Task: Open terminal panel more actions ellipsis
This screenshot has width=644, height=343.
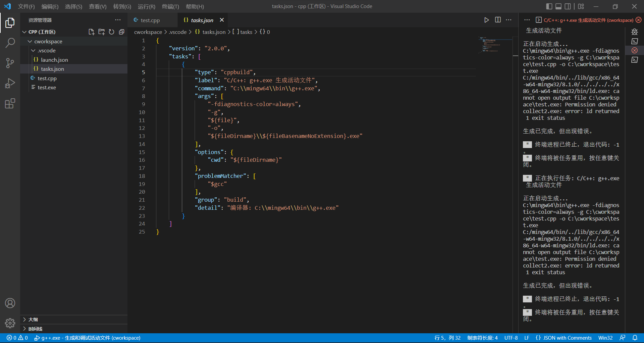Action: click(527, 20)
